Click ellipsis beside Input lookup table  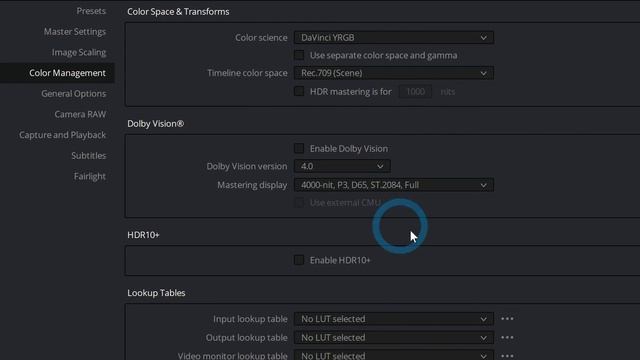click(507, 318)
